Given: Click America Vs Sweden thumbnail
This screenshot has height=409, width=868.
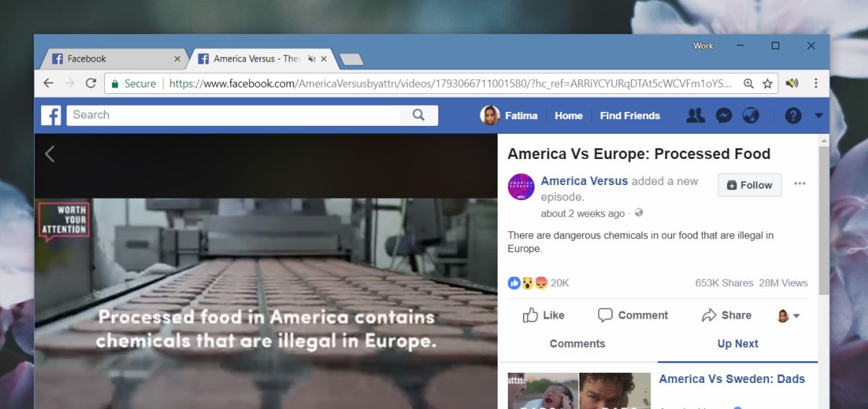Looking at the screenshot, I should [579, 390].
